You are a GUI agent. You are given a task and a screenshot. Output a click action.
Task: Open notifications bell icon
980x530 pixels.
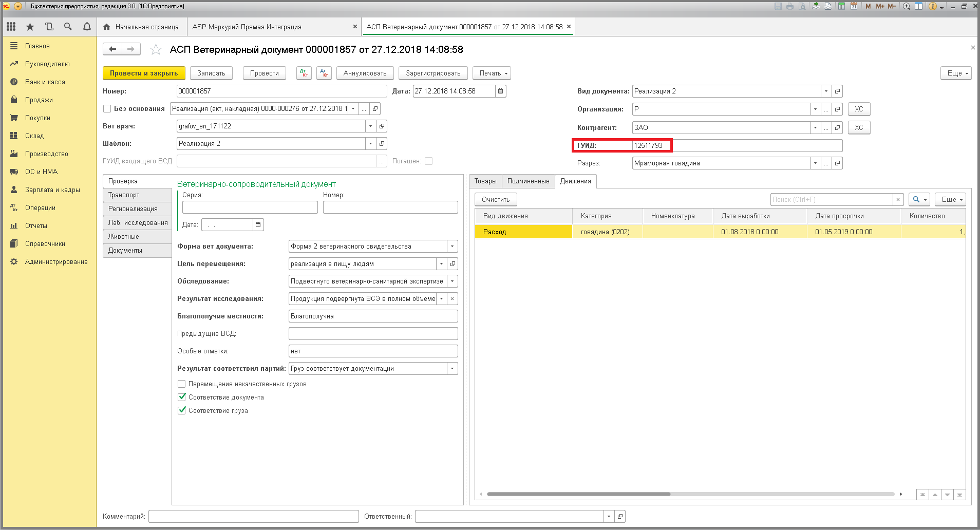(87, 27)
